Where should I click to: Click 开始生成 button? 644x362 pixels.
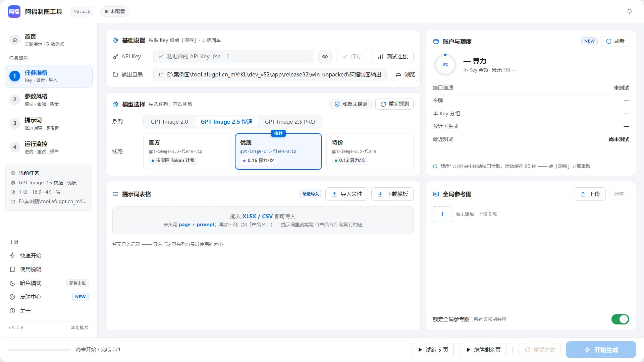coord(601,350)
